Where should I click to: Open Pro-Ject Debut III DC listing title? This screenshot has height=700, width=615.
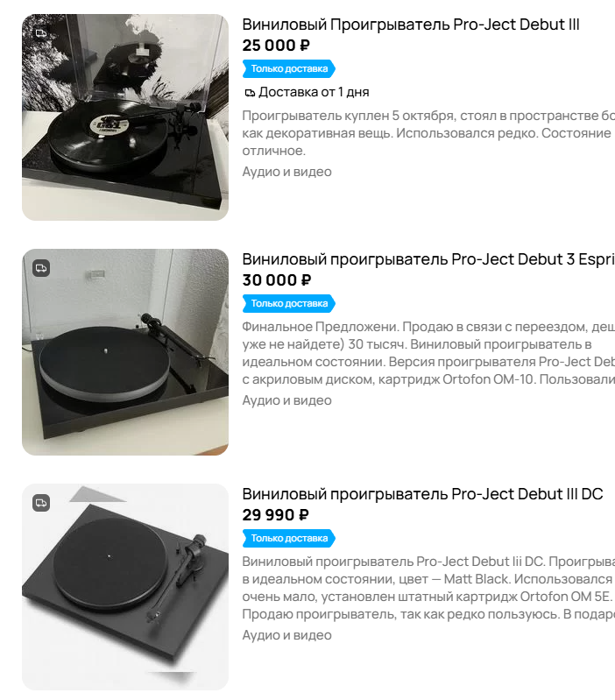pos(422,494)
